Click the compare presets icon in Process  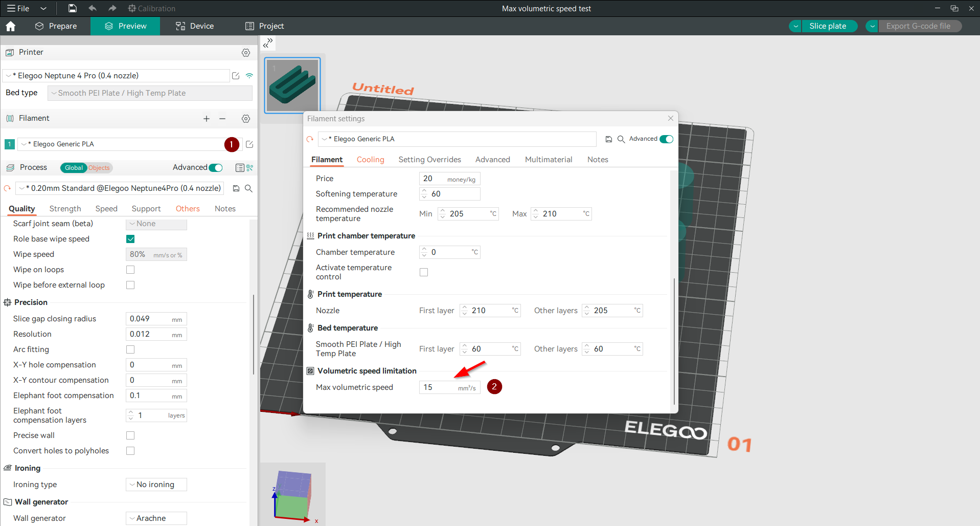pyautogui.click(x=249, y=168)
